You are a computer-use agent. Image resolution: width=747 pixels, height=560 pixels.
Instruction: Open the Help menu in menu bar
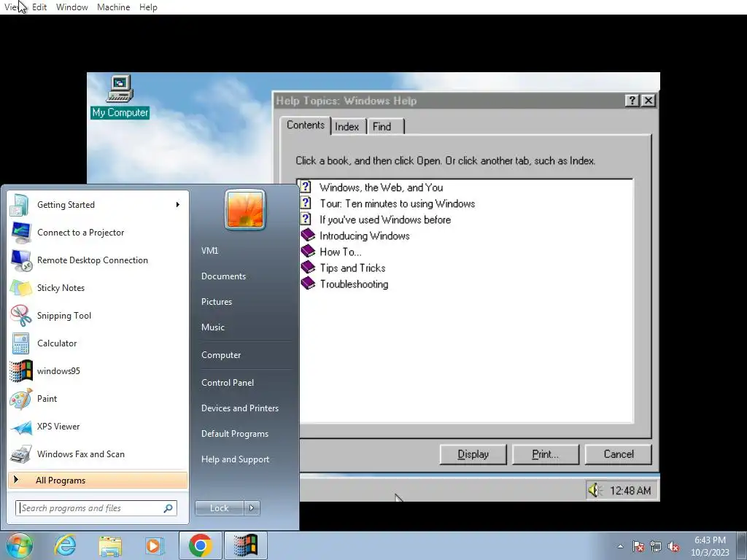click(148, 7)
